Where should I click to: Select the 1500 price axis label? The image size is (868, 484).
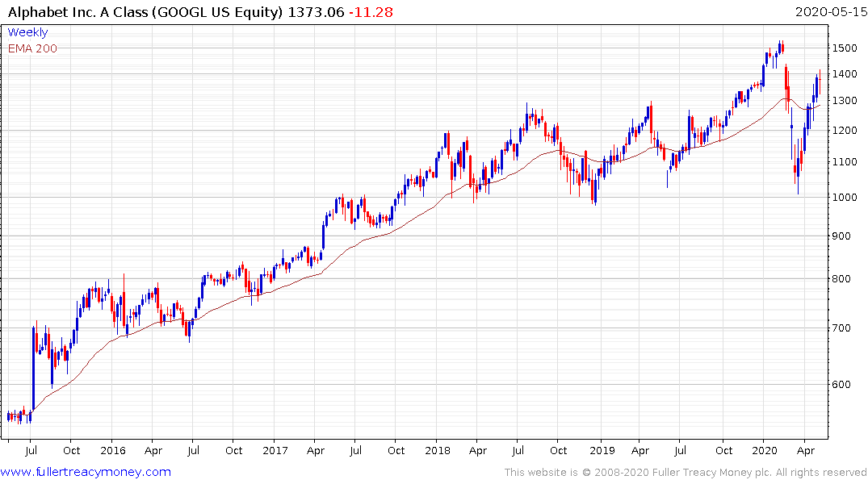(845, 48)
